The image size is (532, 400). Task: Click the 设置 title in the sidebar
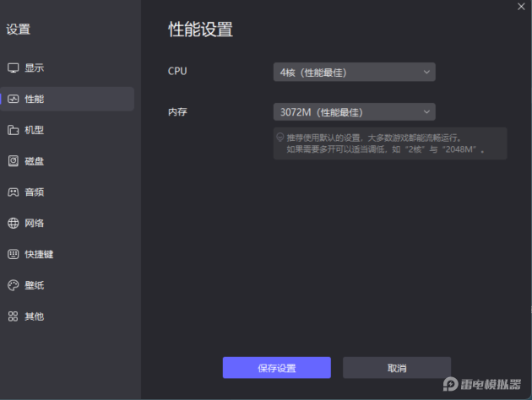pyautogui.click(x=18, y=30)
